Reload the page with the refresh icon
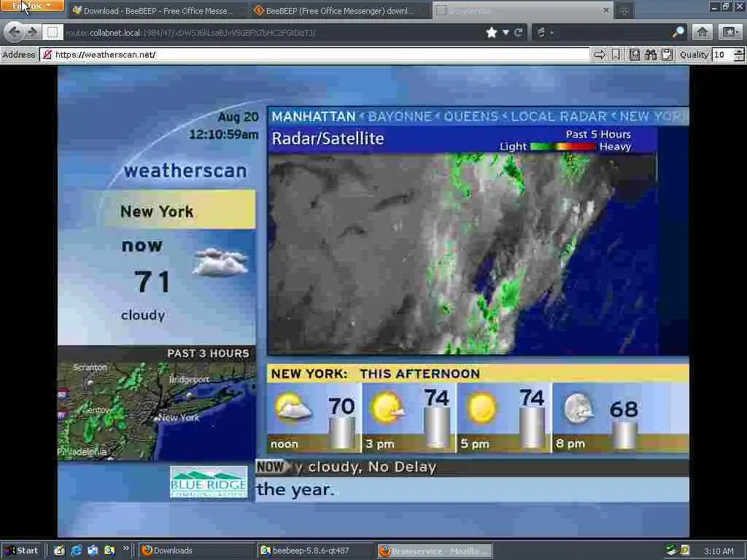This screenshot has height=560, width=747. click(x=519, y=32)
